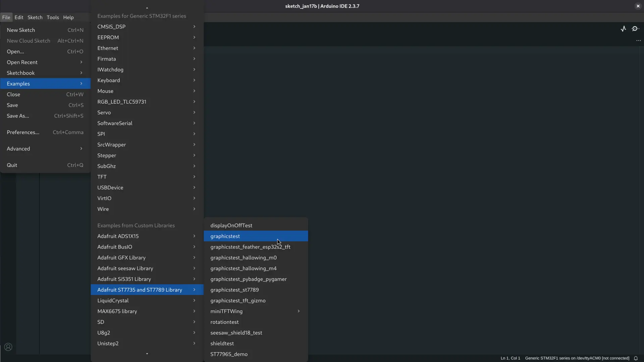Expand the Ethernet examples submenu
The width and height of the screenshot is (644, 362).
pyautogui.click(x=146, y=48)
